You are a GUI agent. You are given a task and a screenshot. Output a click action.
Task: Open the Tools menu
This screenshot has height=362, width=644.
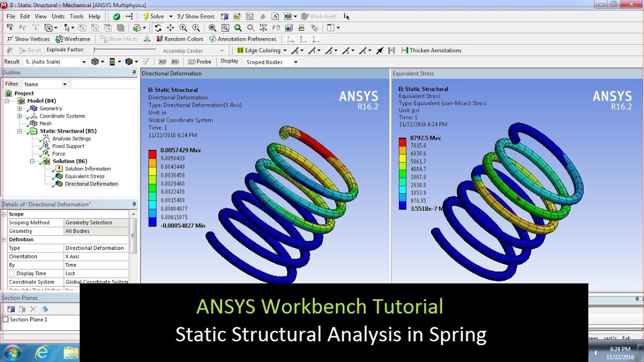pyautogui.click(x=76, y=17)
